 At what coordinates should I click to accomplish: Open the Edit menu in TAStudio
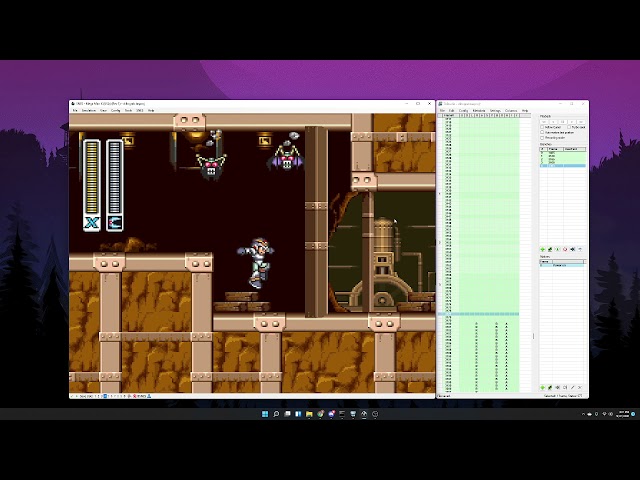[x=451, y=111]
